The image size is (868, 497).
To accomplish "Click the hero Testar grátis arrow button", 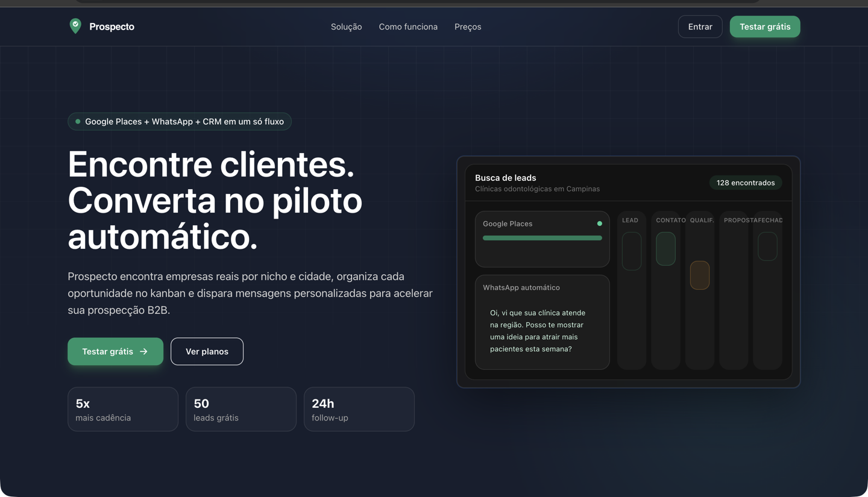I will (x=115, y=351).
